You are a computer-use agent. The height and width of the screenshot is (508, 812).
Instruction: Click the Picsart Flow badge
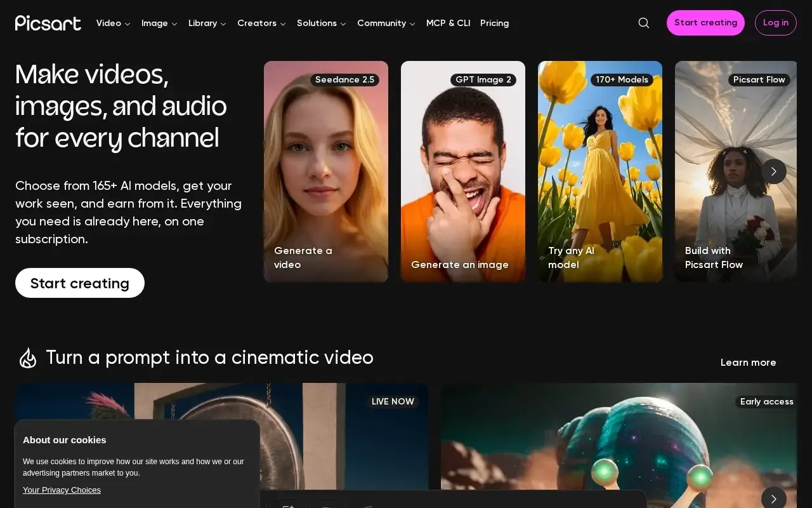pyautogui.click(x=759, y=79)
